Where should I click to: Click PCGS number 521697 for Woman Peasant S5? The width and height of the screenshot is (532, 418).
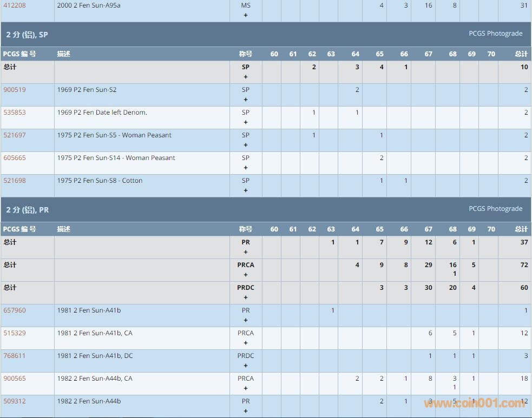tap(15, 135)
